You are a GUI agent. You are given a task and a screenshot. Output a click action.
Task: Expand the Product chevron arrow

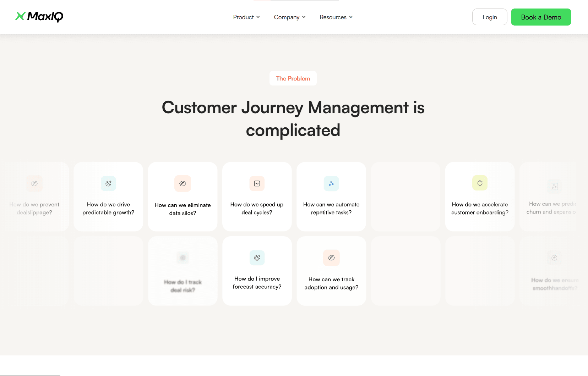pyautogui.click(x=258, y=17)
